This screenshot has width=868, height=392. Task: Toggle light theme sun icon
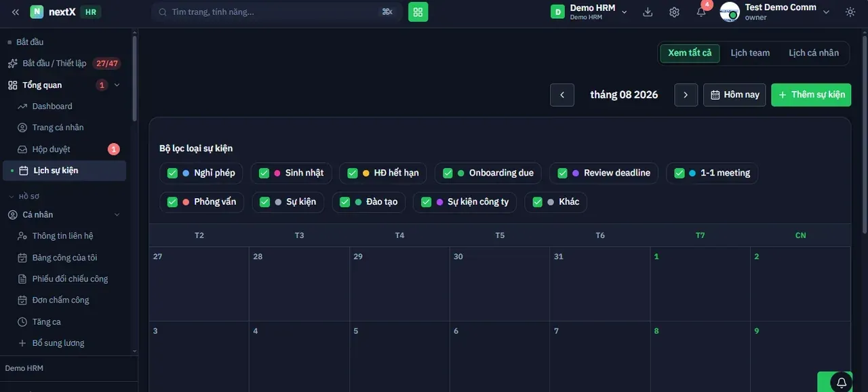coord(850,12)
